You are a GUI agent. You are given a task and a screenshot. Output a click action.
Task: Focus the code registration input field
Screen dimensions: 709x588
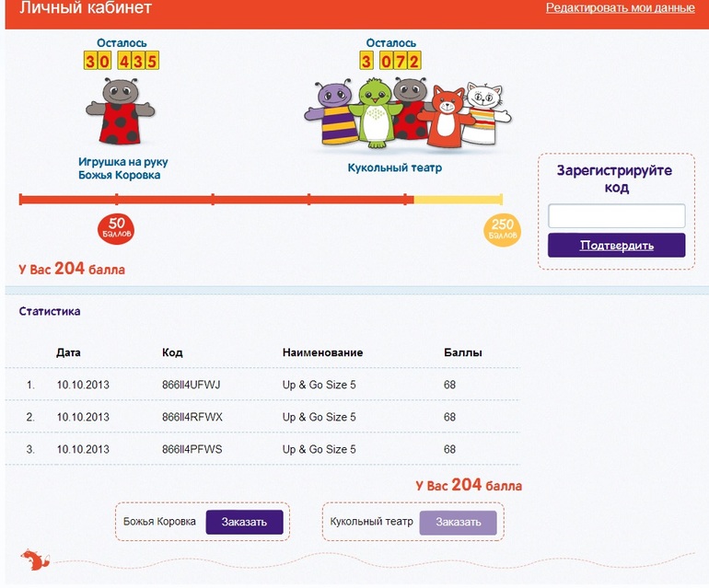[616, 216]
